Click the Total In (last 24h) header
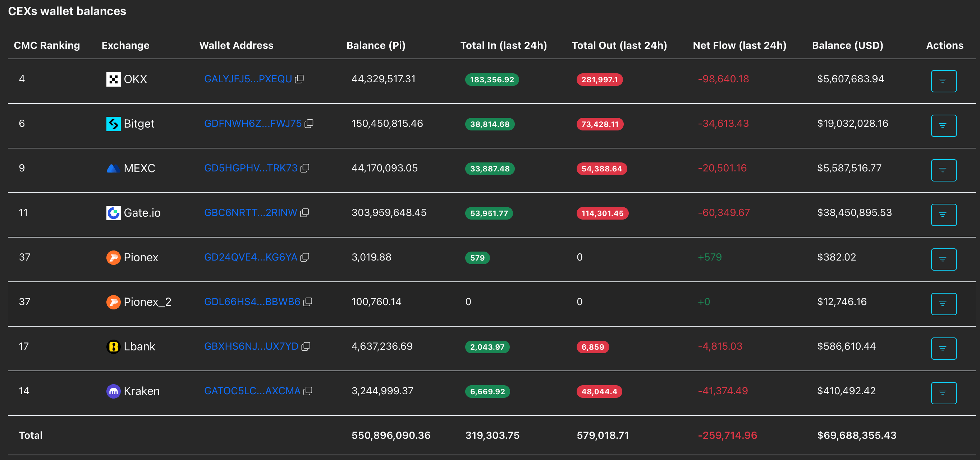 click(x=503, y=46)
